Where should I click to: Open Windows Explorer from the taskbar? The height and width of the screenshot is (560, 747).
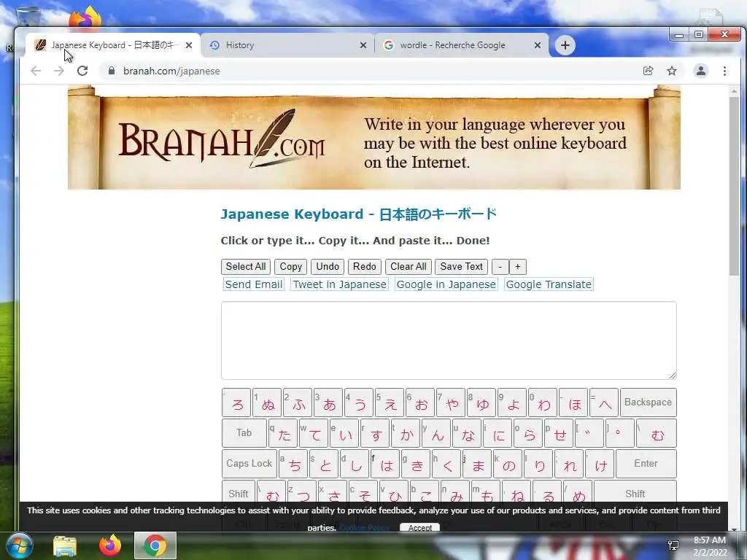(65, 545)
